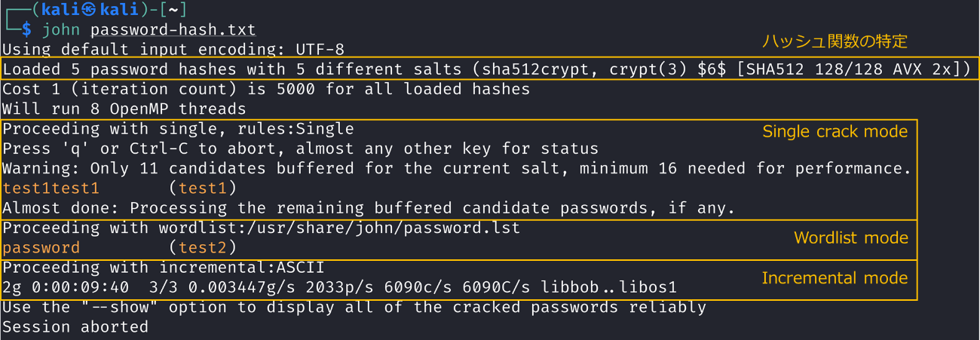The image size is (980, 340).
Task: Click the 'Using default input encoding' line
Action: click(173, 50)
